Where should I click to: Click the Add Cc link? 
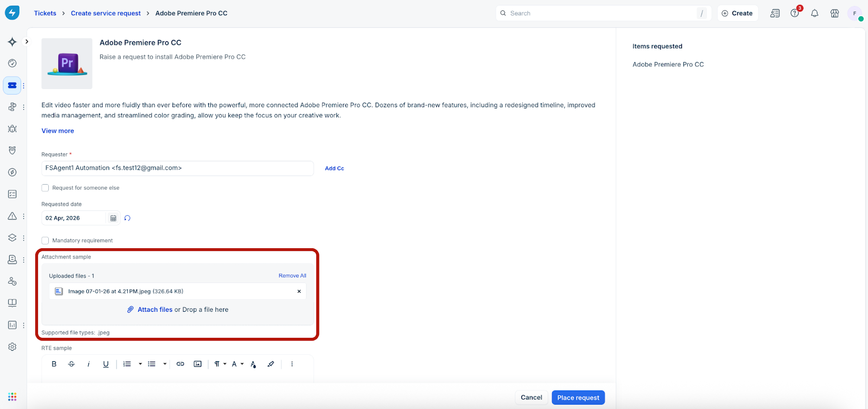point(334,168)
